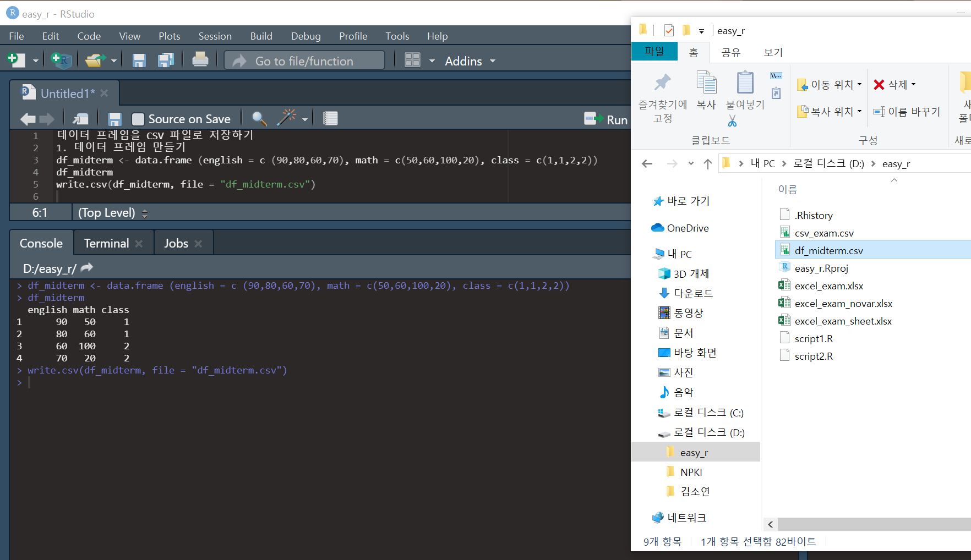Go up one folder level in Explorer

click(x=708, y=163)
